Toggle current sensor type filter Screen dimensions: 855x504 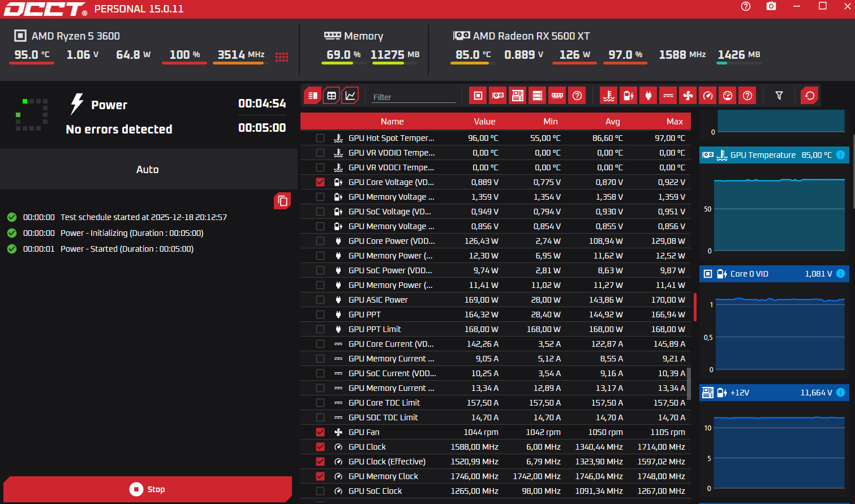point(668,96)
